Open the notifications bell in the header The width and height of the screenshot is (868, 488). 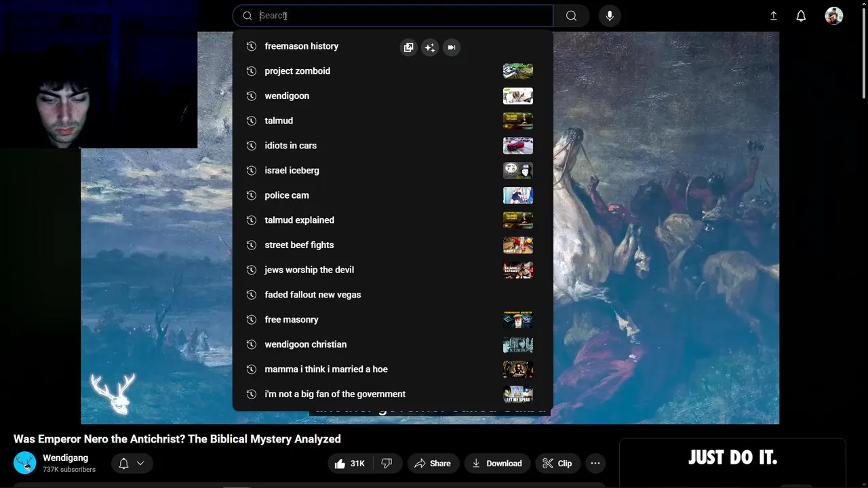pyautogui.click(x=801, y=16)
